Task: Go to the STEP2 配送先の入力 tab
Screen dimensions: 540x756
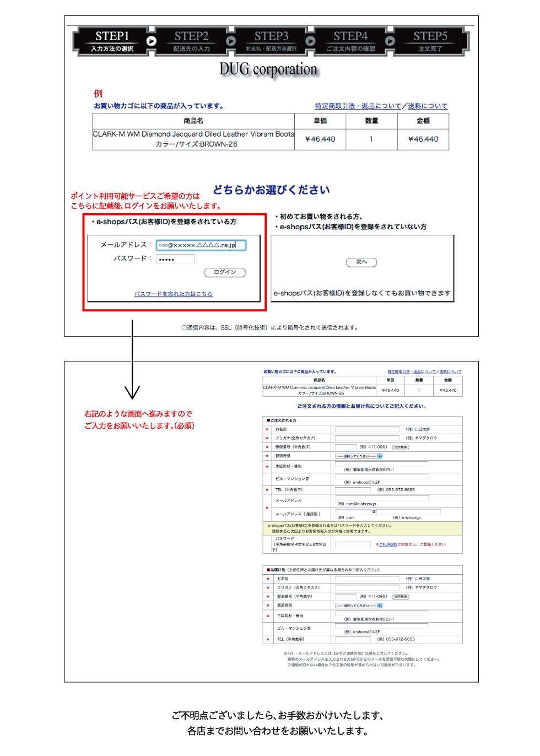Action: (191, 41)
